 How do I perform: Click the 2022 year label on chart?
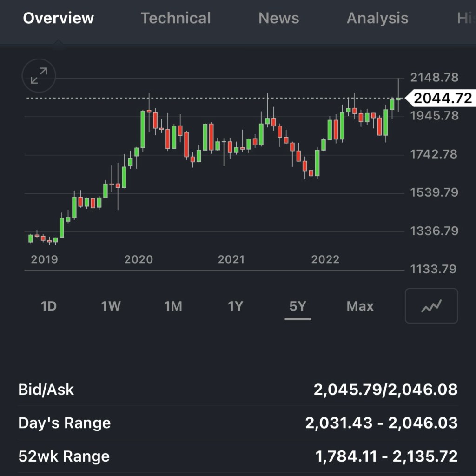tap(325, 259)
